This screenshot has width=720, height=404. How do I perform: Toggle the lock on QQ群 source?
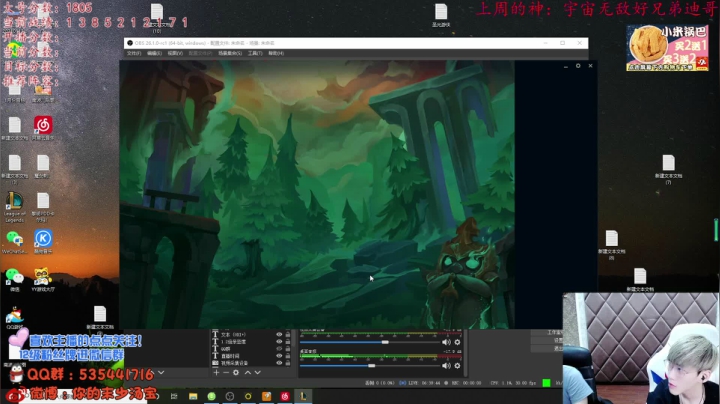click(x=288, y=348)
